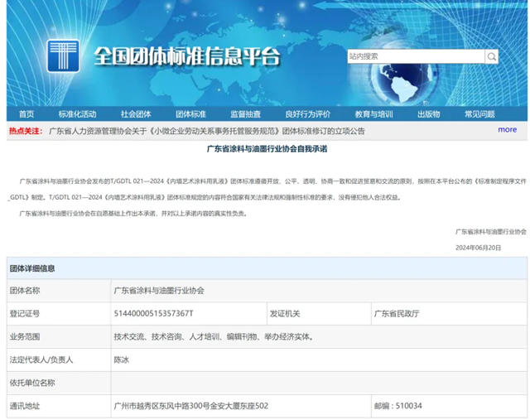Viewport: 530px width, 420px height.
Task: Click the more link
Action: point(508,129)
